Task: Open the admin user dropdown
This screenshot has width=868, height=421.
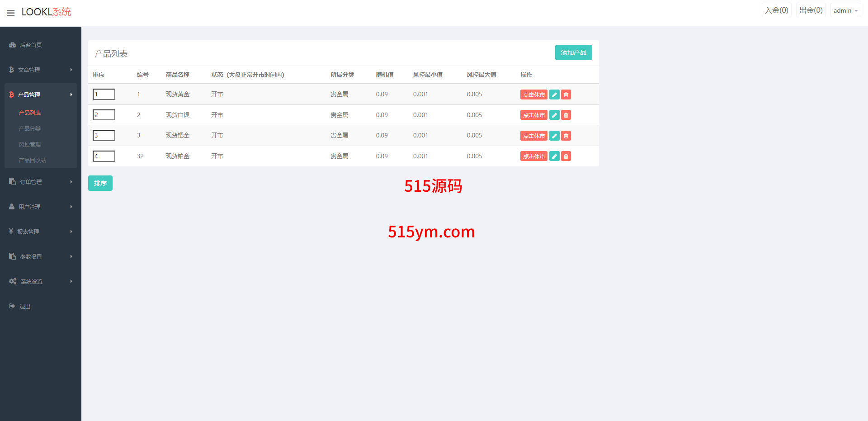Action: pos(845,10)
